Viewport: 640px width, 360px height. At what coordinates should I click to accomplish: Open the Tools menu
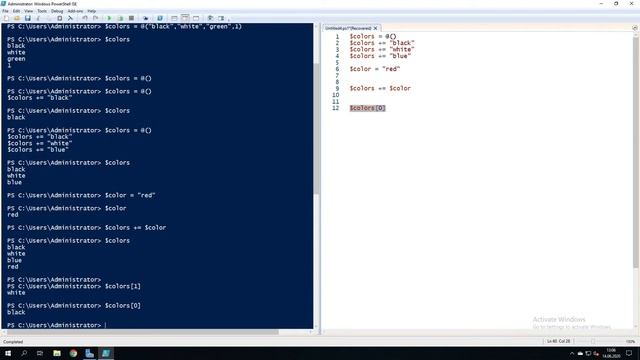coord(42,11)
